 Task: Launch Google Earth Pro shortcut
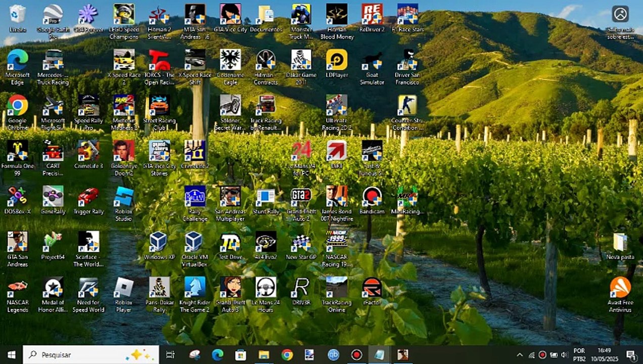[x=53, y=21]
